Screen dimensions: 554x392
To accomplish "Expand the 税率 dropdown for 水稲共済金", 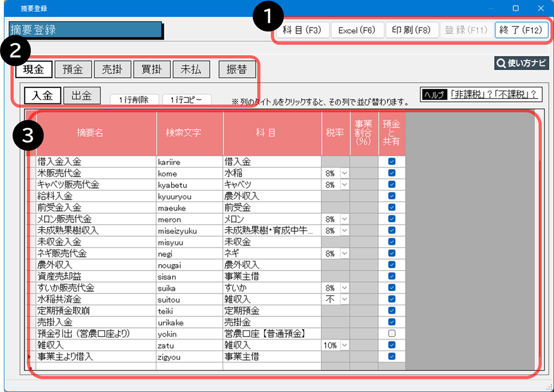I will pyautogui.click(x=345, y=299).
